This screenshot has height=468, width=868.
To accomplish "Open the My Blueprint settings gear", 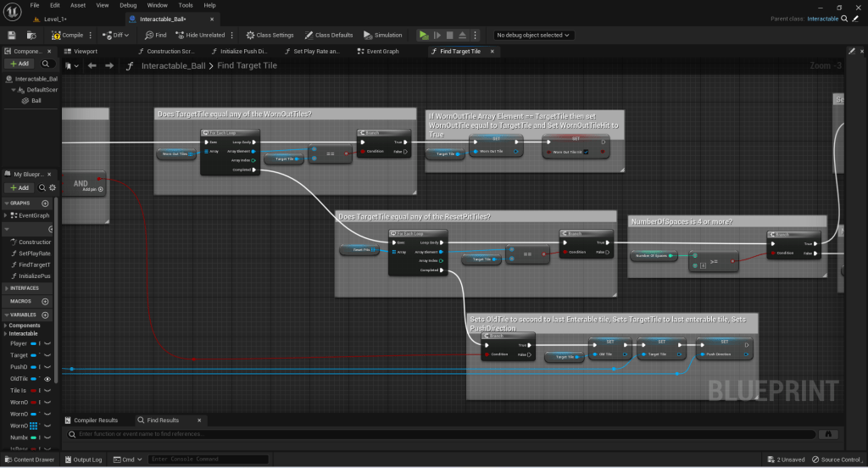I will pyautogui.click(x=53, y=187).
